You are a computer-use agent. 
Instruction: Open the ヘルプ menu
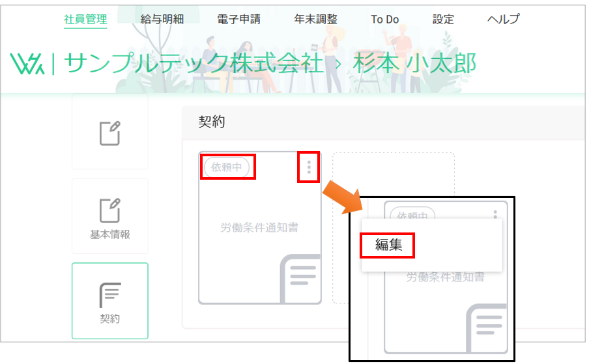click(x=504, y=19)
